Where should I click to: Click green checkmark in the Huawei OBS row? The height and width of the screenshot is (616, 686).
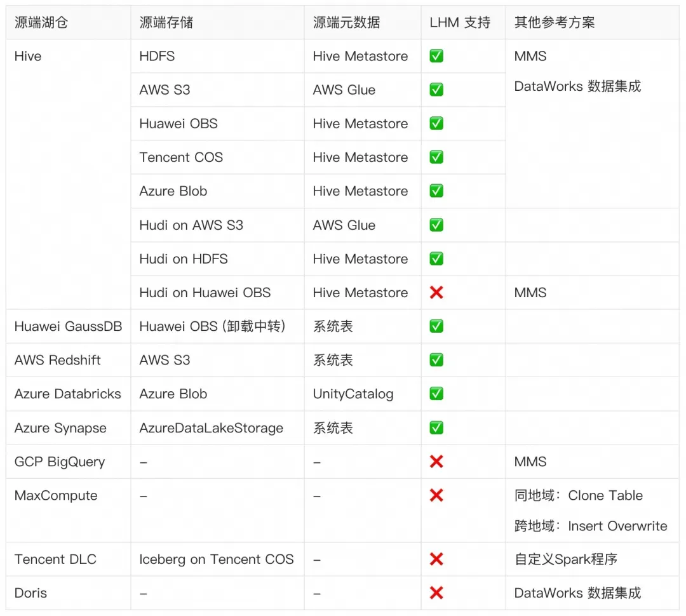tap(436, 123)
